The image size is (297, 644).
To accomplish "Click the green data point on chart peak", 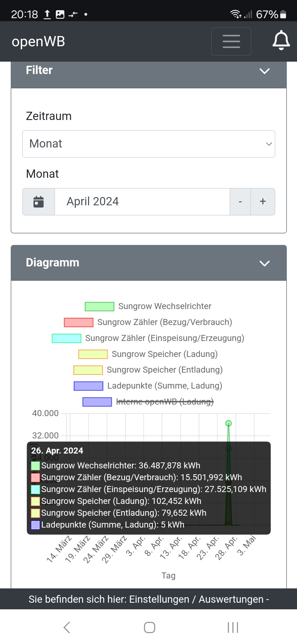I will 228,423.
